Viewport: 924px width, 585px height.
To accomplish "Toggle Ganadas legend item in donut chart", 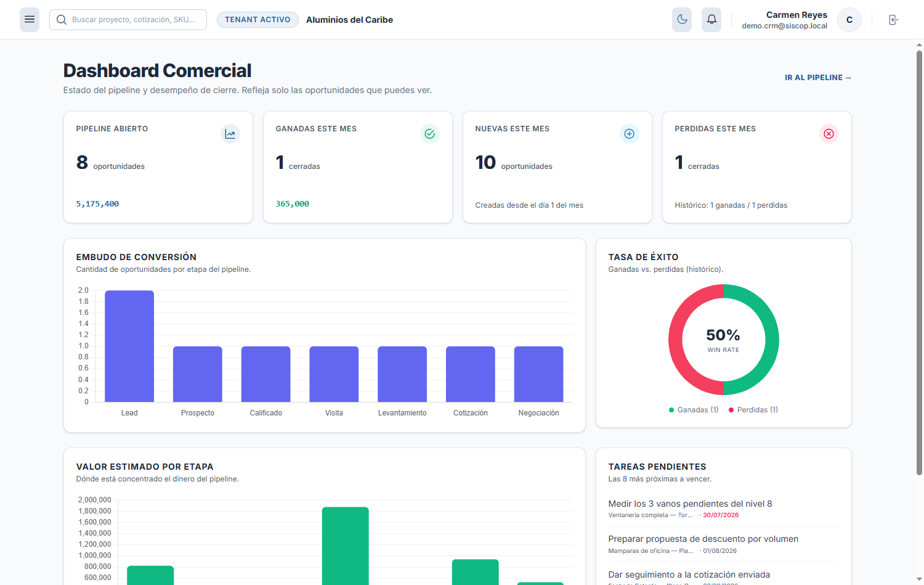I will tap(694, 410).
